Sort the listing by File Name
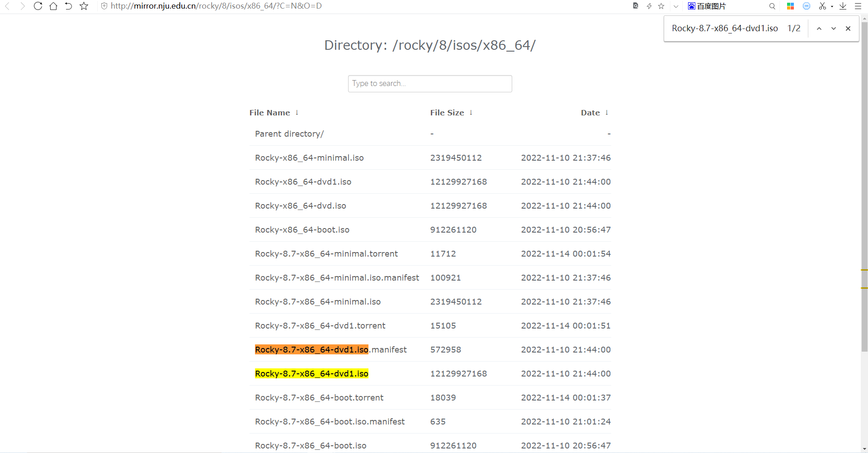The width and height of the screenshot is (868, 453). (274, 113)
